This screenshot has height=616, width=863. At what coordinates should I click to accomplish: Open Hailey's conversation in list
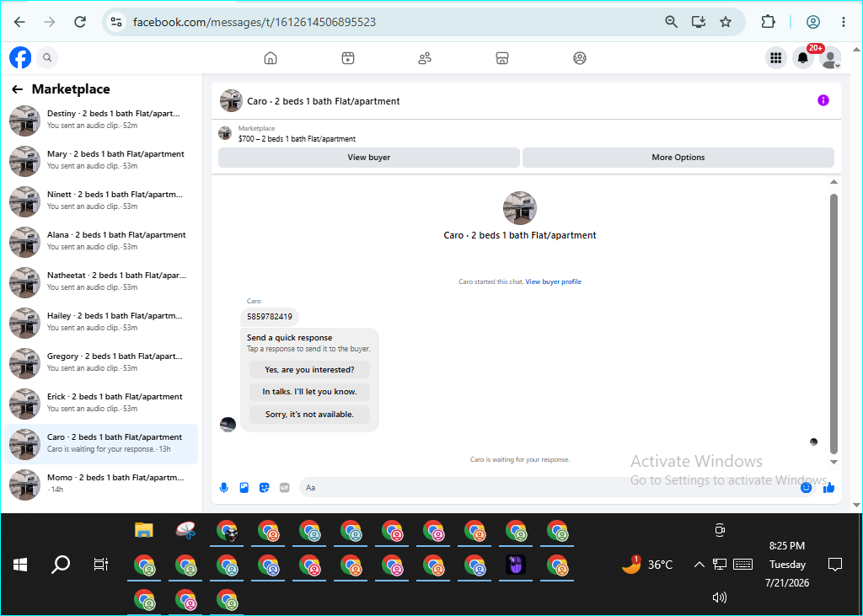tap(101, 322)
